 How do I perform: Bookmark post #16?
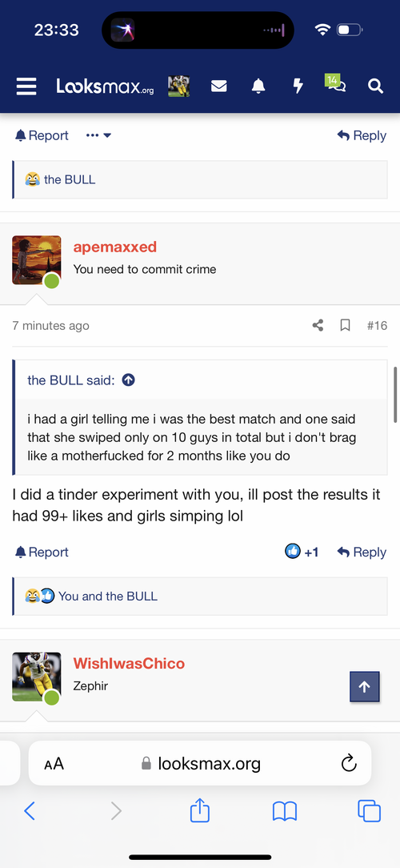tap(346, 325)
